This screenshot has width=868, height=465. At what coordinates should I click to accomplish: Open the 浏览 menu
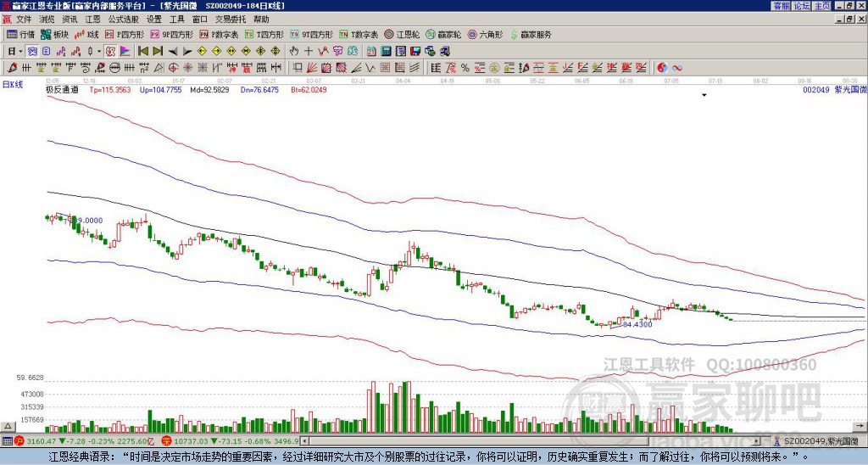point(47,20)
